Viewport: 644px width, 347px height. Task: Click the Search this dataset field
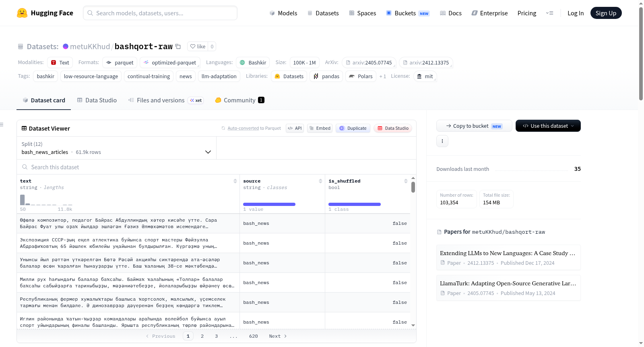[x=217, y=167]
